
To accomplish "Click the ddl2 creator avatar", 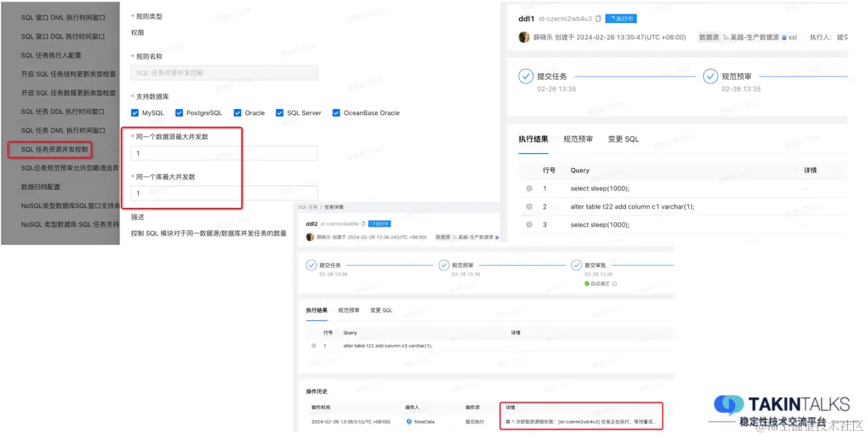I will (310, 237).
